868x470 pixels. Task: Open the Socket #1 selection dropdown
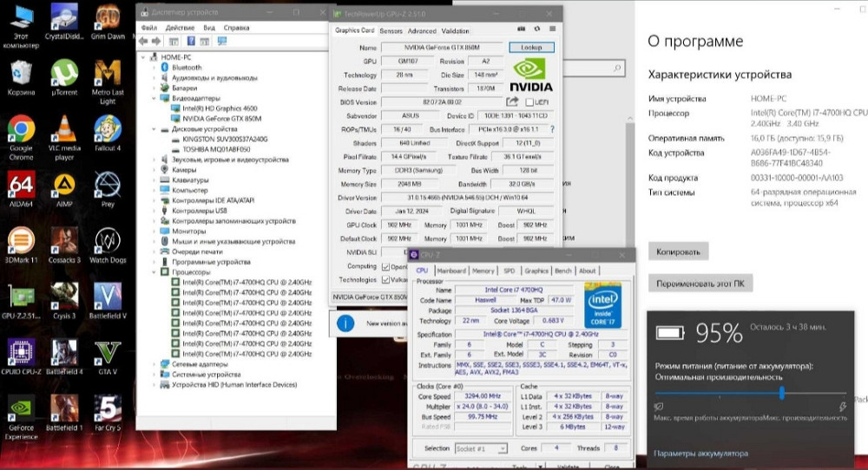point(482,448)
